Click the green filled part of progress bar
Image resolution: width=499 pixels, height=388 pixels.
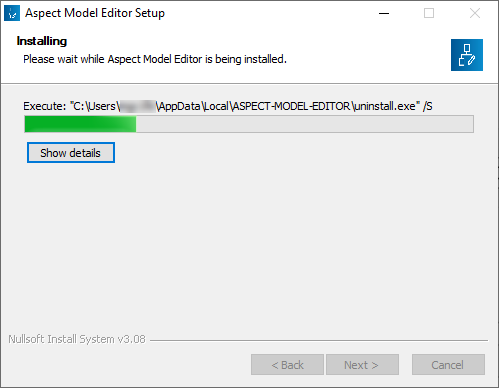pos(80,124)
